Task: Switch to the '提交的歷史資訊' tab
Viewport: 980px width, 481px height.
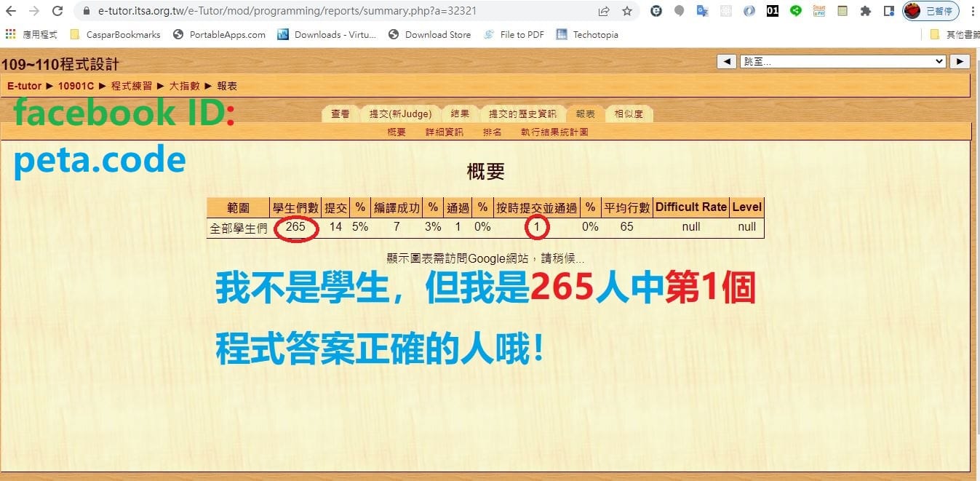Action: point(522,114)
